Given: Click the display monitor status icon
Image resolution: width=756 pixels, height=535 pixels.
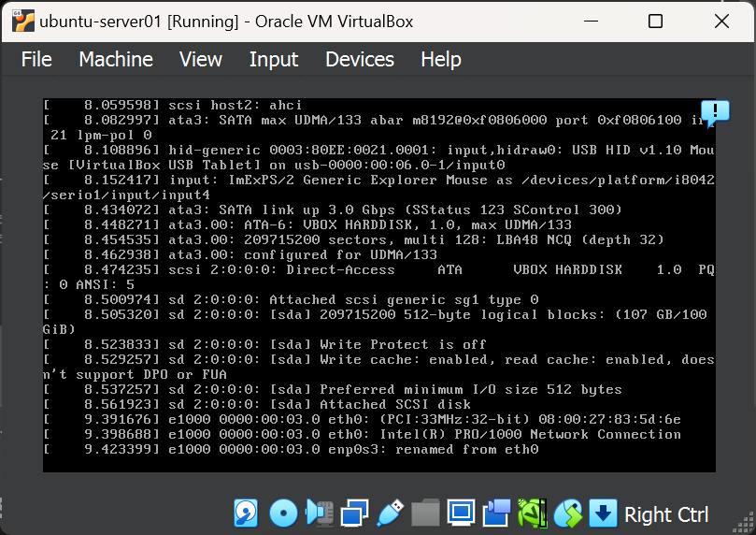Looking at the screenshot, I should tap(461, 513).
